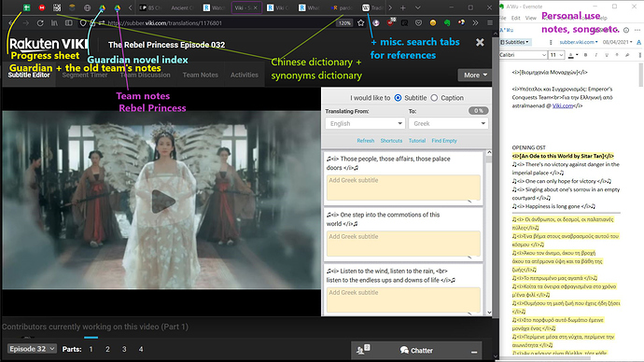Open the Translating From English dropdown
Image resolution: width=644 pixels, height=362 pixels.
coord(365,123)
